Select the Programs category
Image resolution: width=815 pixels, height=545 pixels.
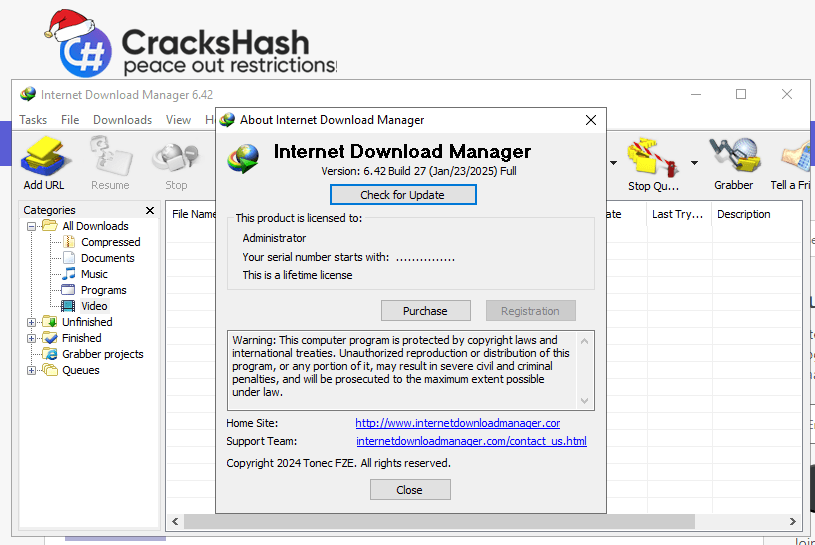(x=103, y=290)
